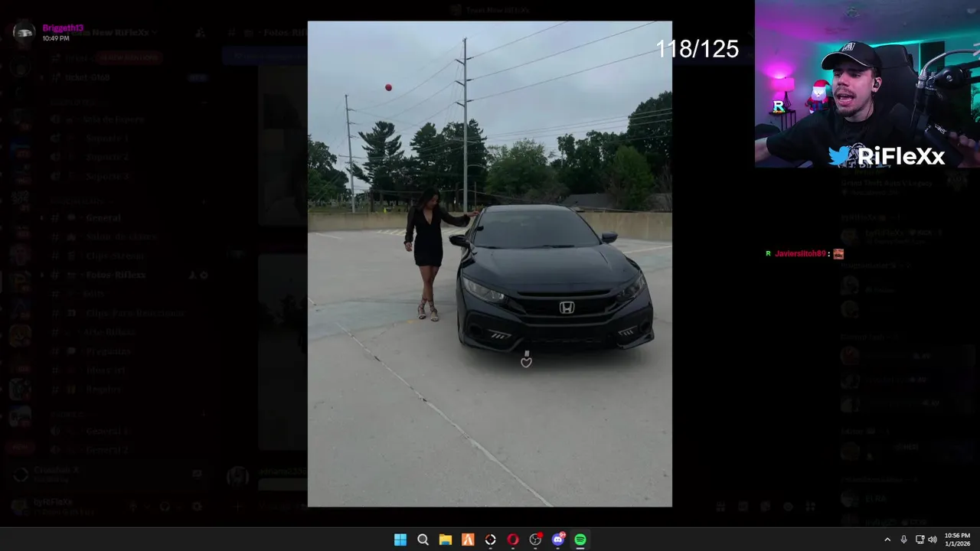Switch to Discord via its taskbar icon
The width and height of the screenshot is (980, 551).
[558, 540]
